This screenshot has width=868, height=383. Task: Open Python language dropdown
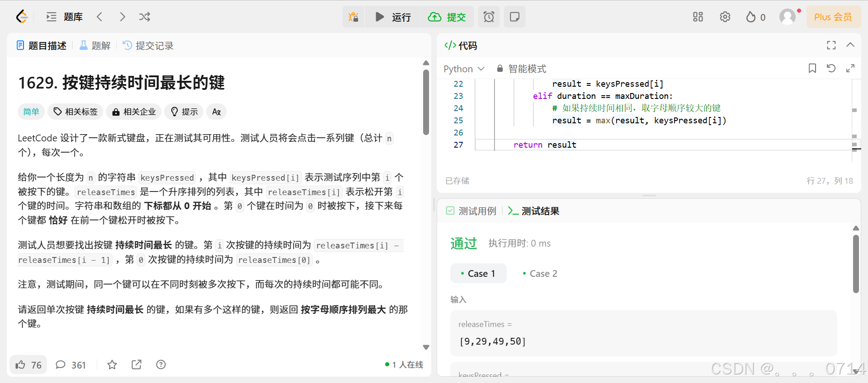464,69
